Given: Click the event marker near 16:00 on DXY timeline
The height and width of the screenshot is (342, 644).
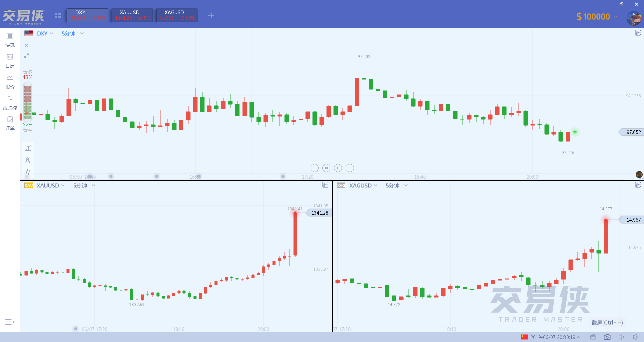Looking at the screenshot, I should 199,176.
